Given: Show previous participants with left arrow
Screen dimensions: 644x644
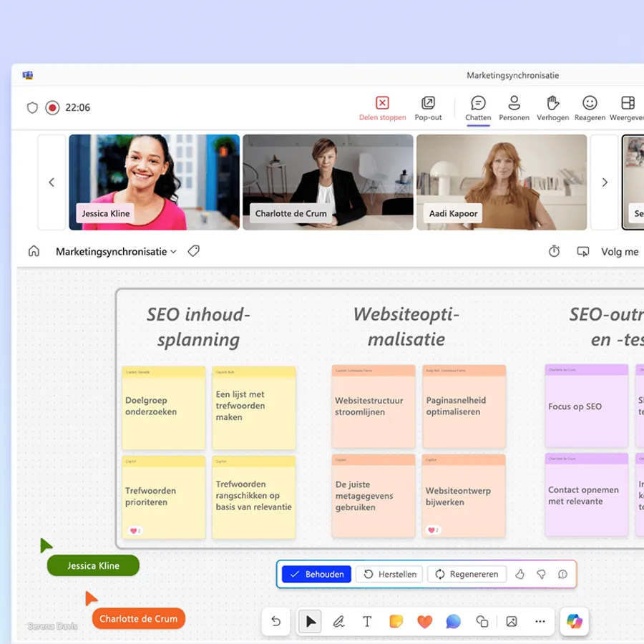Looking at the screenshot, I should click(52, 182).
